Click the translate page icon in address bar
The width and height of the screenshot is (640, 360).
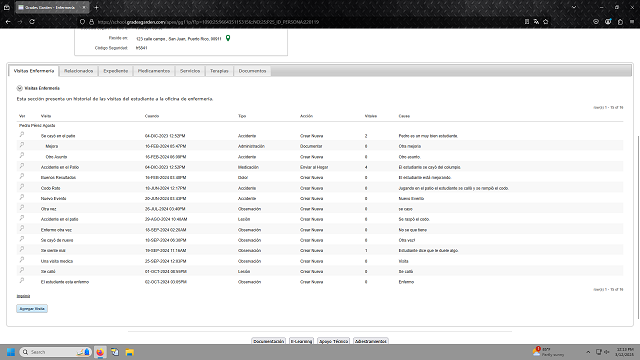(x=536, y=22)
